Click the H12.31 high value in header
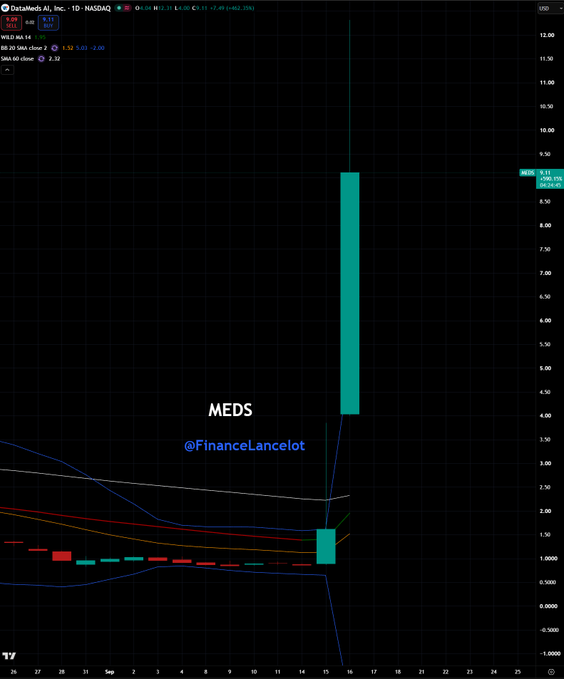Screen dimensions: 564x679 tap(161, 8)
